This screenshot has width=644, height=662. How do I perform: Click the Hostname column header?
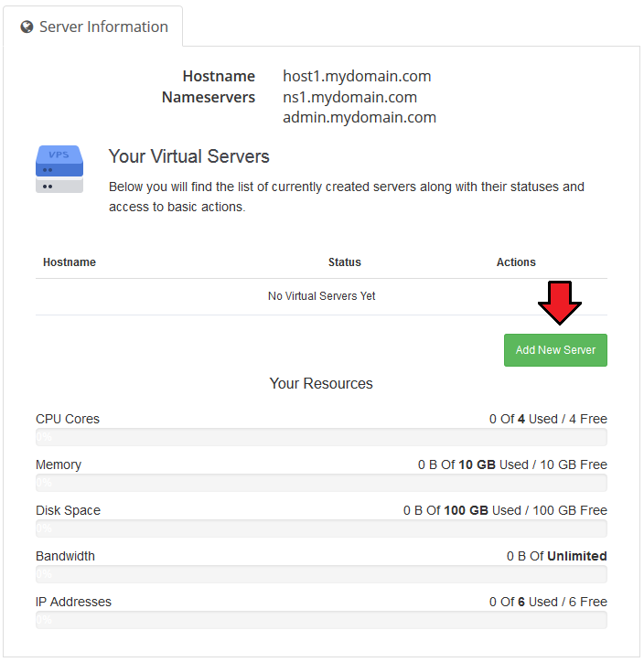pyautogui.click(x=70, y=262)
